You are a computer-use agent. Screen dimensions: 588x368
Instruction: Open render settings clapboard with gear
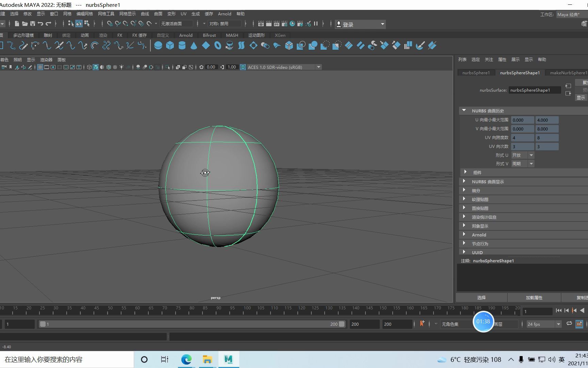(284, 24)
